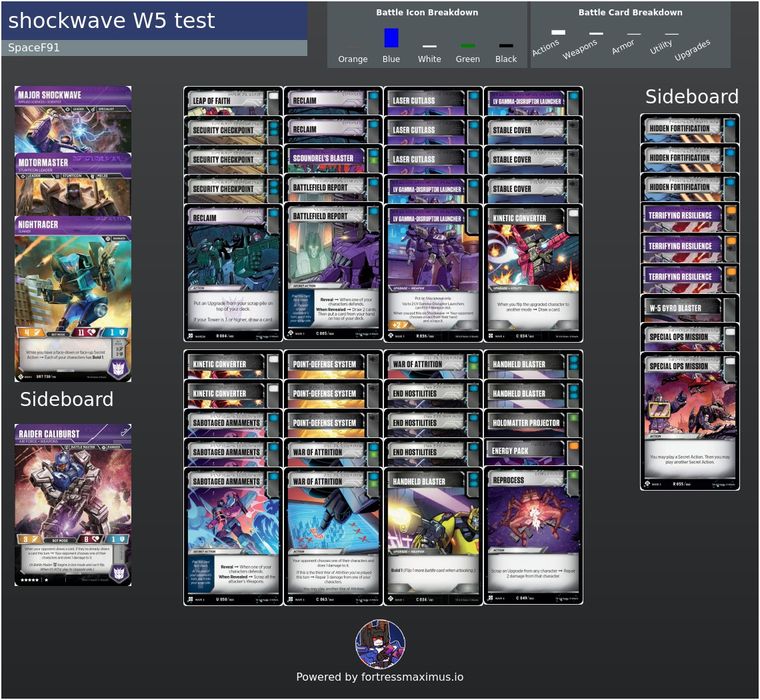Click the round avatar above Powered by
This screenshot has width=760, height=700.
click(381, 644)
